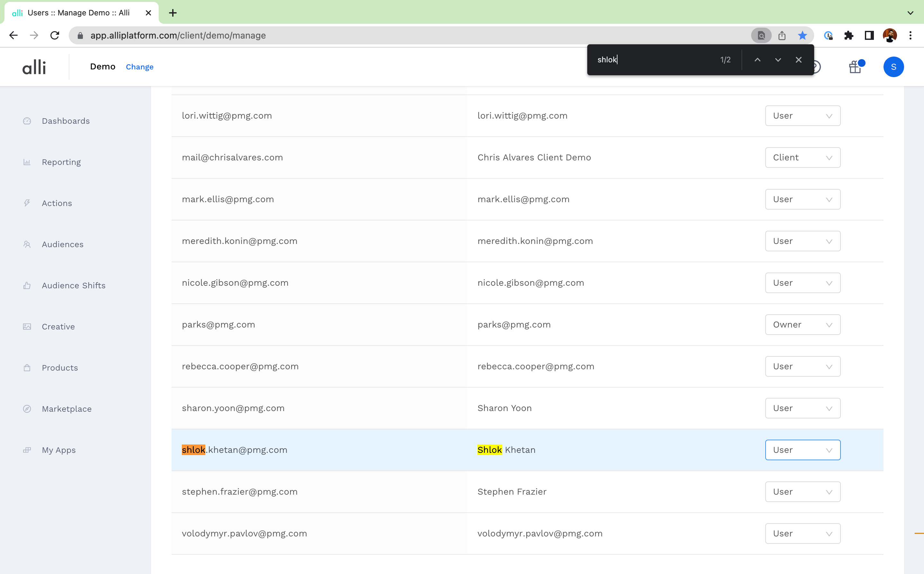924x574 pixels.
Task: Navigate to the Audiences page
Action: [62, 244]
